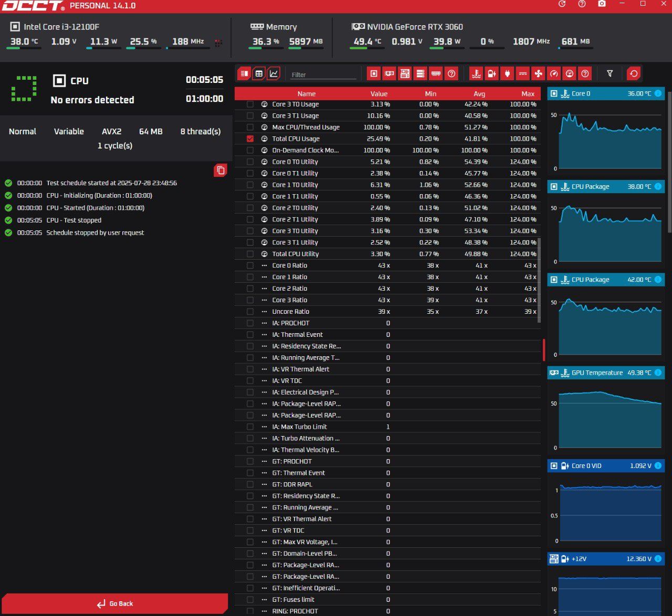The image size is (672, 616).
Task: Select the On-Demand Clock Mo... row
Action: click(x=387, y=150)
